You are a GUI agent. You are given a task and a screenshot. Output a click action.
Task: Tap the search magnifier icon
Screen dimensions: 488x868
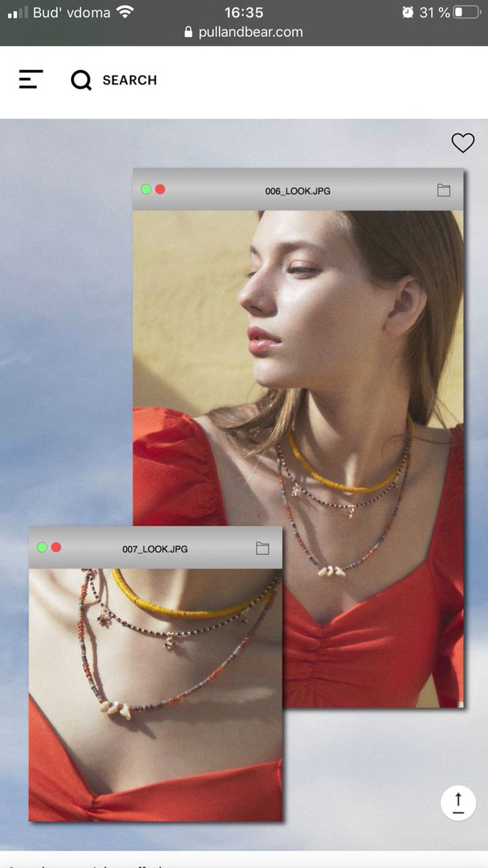pyautogui.click(x=81, y=81)
